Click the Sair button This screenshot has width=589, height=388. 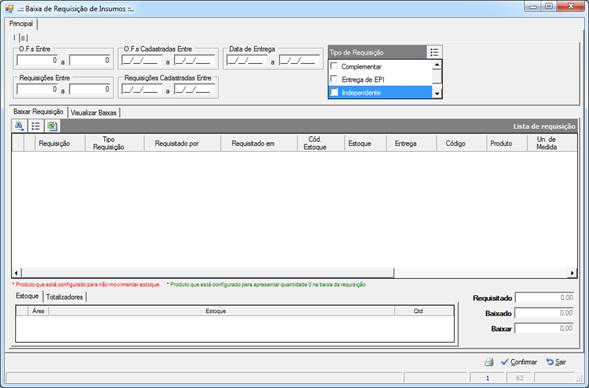pos(556,362)
